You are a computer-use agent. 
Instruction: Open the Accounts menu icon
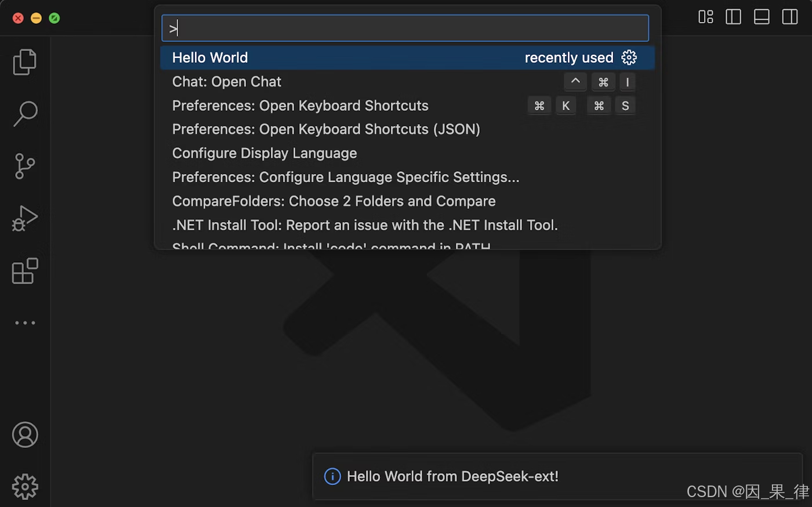[25, 435]
